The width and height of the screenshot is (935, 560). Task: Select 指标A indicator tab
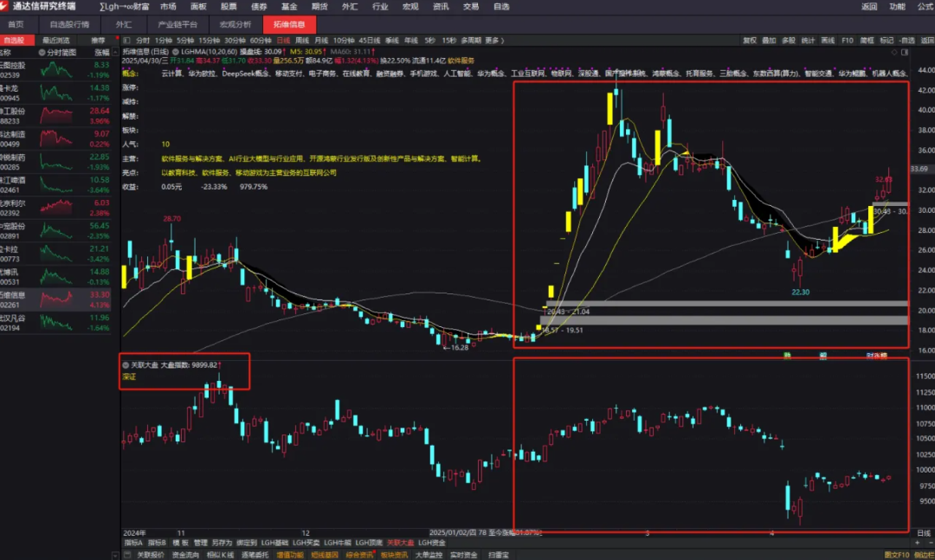coord(133,543)
